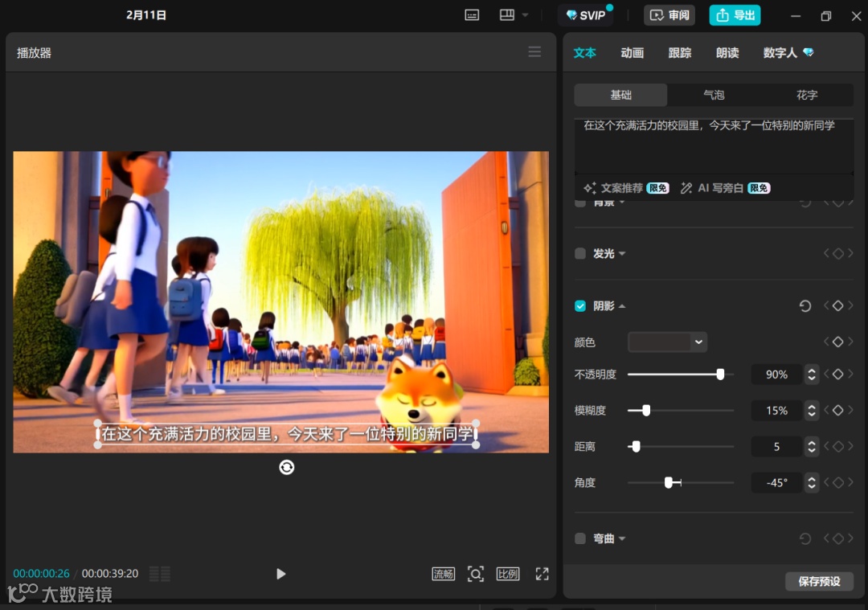Click the current timecode 00:00:00:26
This screenshot has width=868, height=610.
(x=42, y=574)
